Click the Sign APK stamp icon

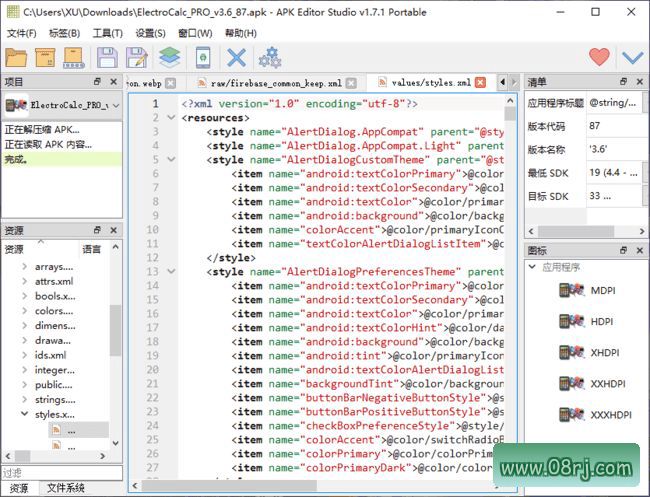[74, 58]
